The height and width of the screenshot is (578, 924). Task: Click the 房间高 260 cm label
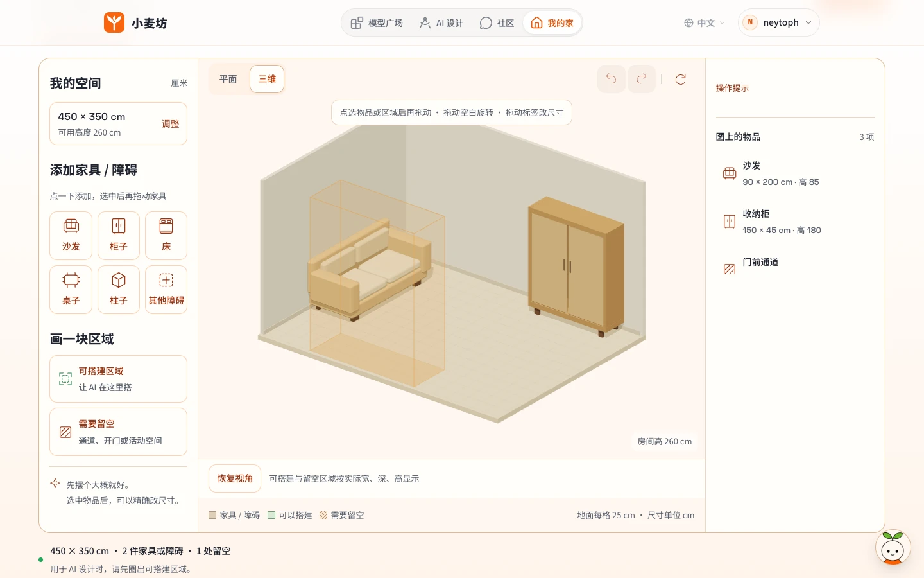tap(664, 441)
